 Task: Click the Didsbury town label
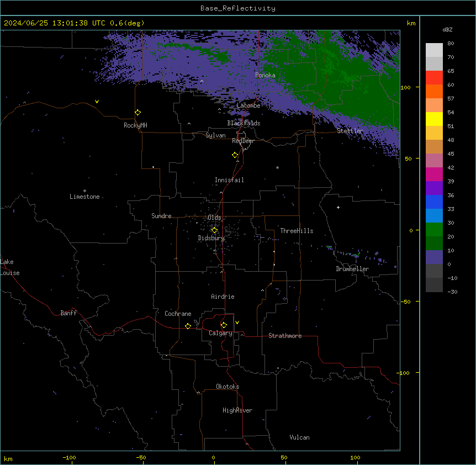(x=211, y=238)
